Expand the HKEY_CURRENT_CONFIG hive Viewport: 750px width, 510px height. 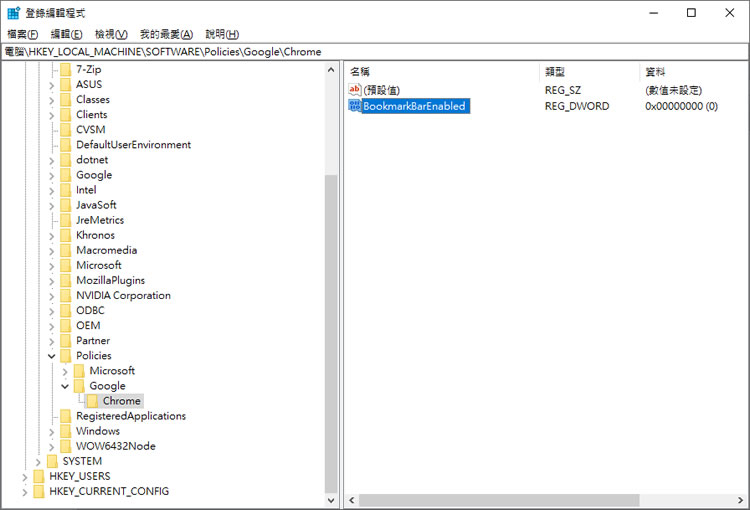tap(25, 492)
